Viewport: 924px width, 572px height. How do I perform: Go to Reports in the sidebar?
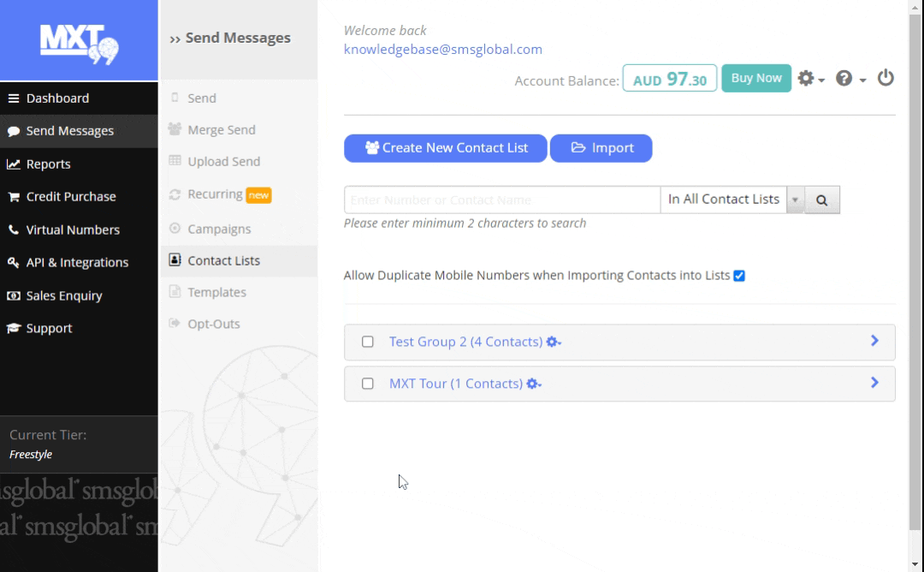48,164
